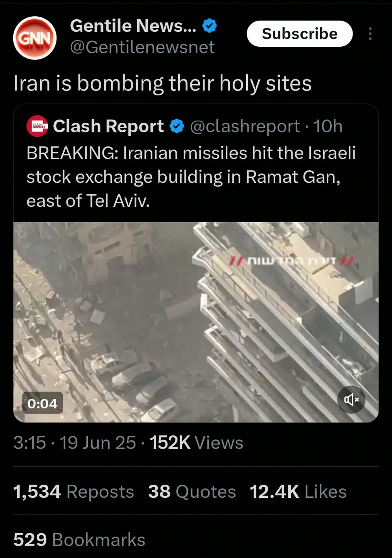Open Gentile News display name

pyautogui.click(x=133, y=26)
